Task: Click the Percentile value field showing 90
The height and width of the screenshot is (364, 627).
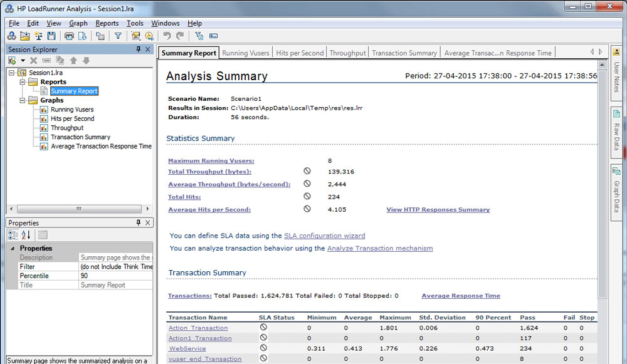Action: (x=115, y=276)
